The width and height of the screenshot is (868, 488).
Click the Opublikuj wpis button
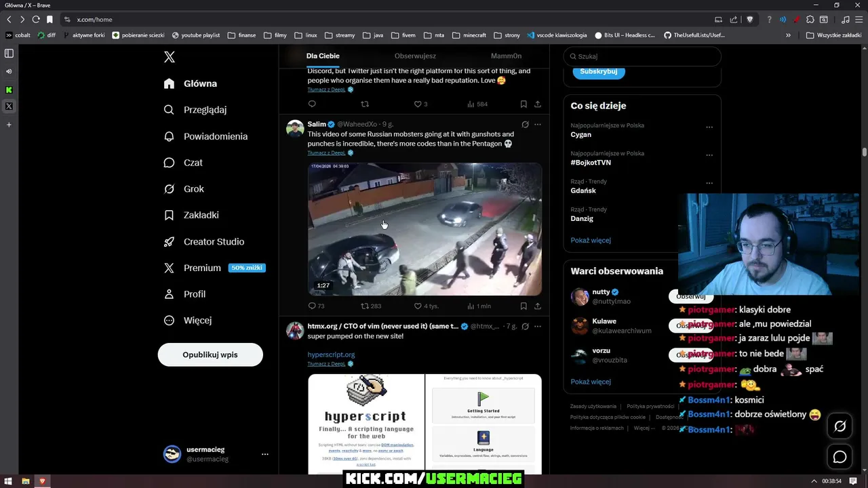210,354
